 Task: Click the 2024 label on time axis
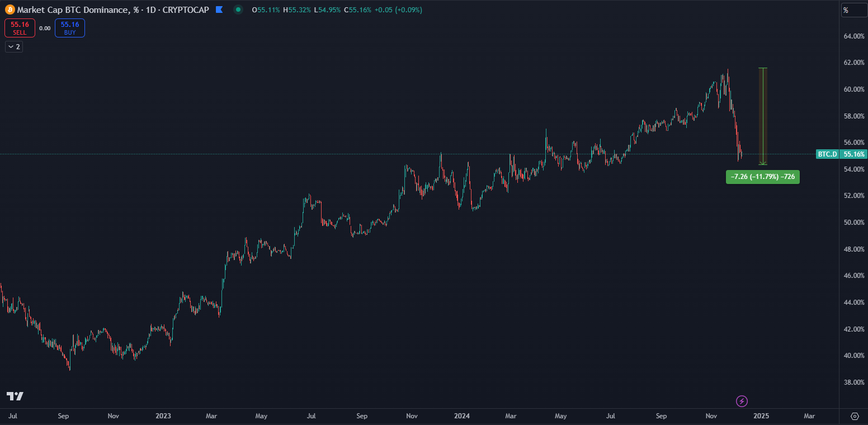[x=462, y=416]
